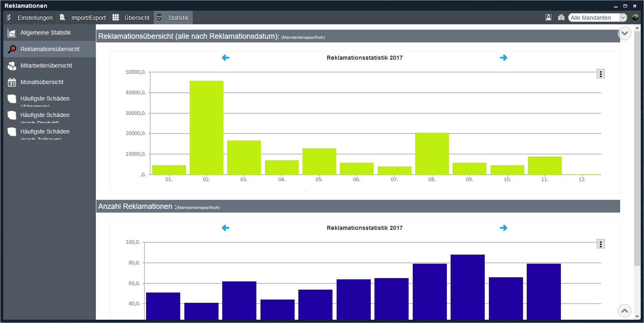
Task: Select the Statistik tab
Action: [x=173, y=18]
